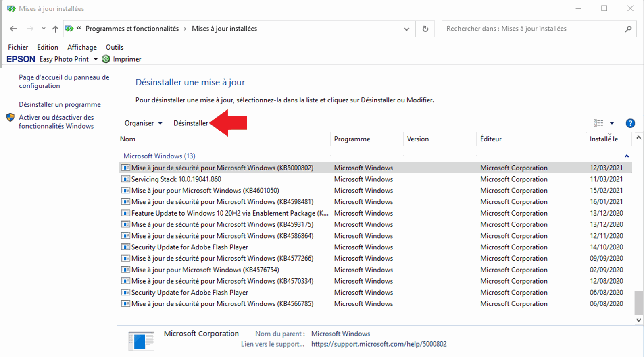Open Page d'accueil du panneau de configuration
Screen dimensions: 644x357
[x=64, y=81]
